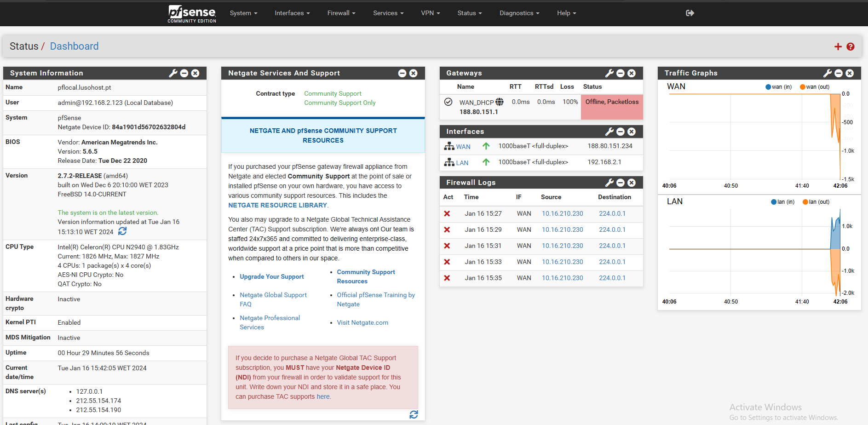Open the Help dropdown menu
The width and height of the screenshot is (868, 425).
point(567,13)
